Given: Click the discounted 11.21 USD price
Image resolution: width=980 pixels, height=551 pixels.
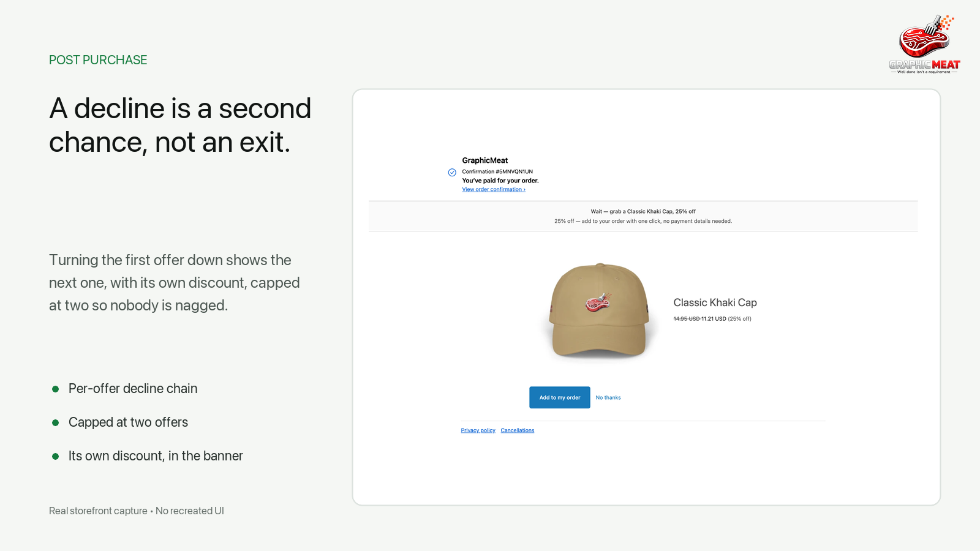Looking at the screenshot, I should pos(714,319).
